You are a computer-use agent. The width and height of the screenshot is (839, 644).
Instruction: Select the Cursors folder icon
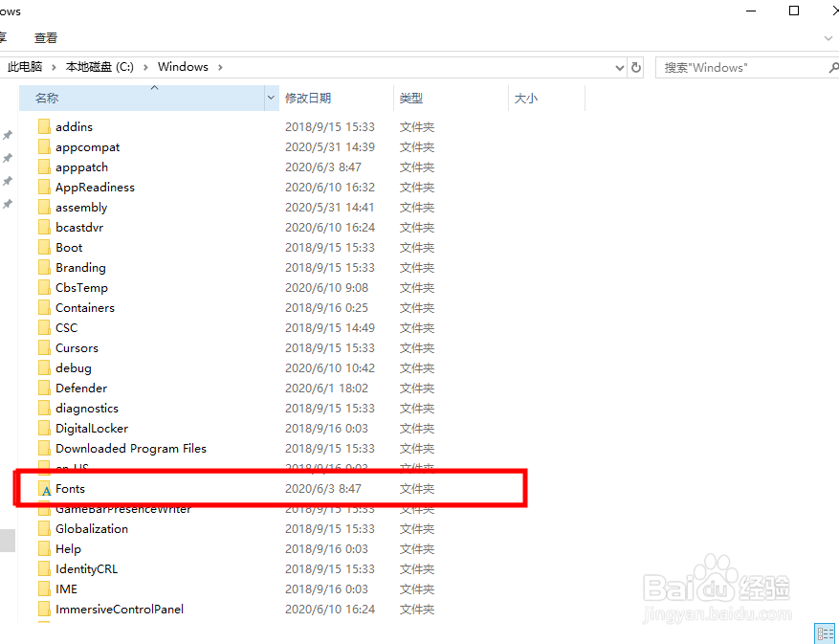[44, 347]
